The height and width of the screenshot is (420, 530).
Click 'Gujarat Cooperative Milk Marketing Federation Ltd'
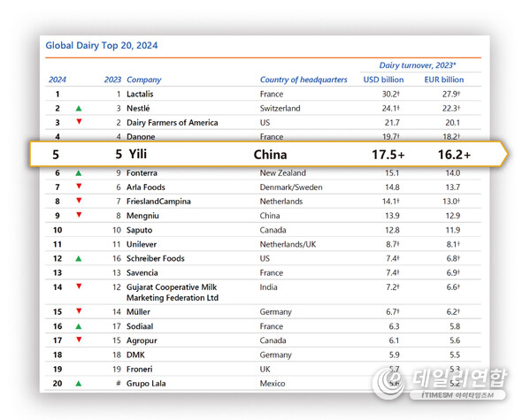tap(173, 293)
